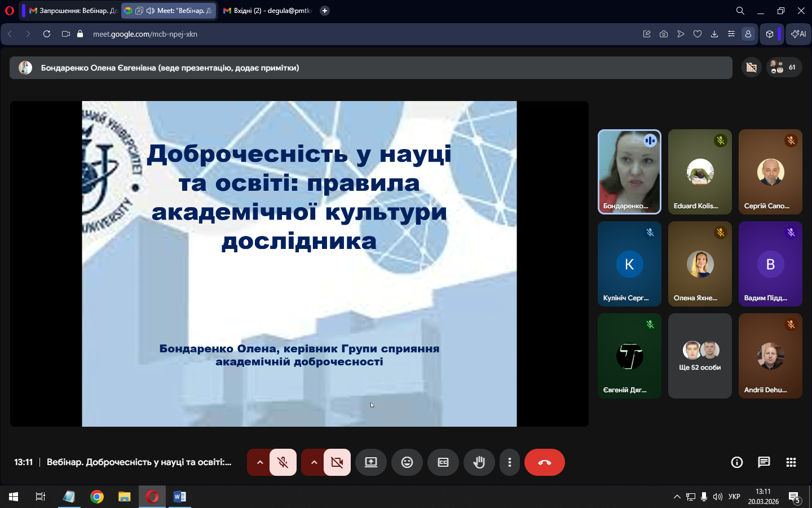812x508 pixels.
Task: Open the emoji reactions button
Action: click(x=407, y=462)
